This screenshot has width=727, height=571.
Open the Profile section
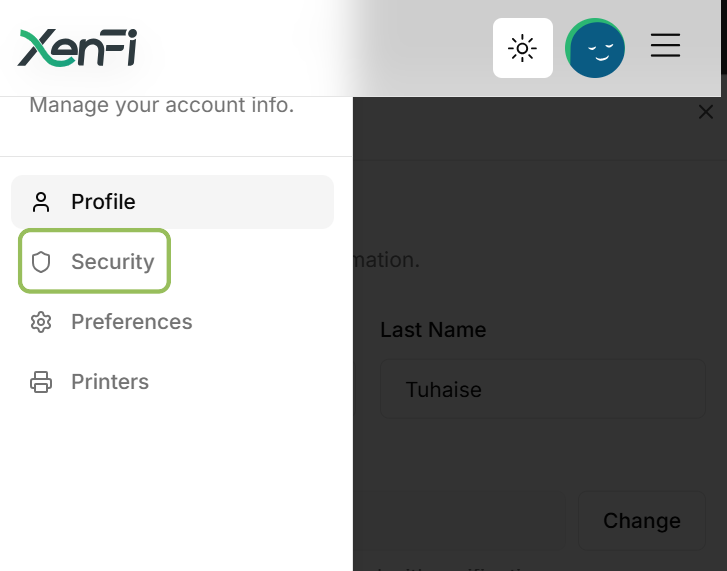(172, 202)
